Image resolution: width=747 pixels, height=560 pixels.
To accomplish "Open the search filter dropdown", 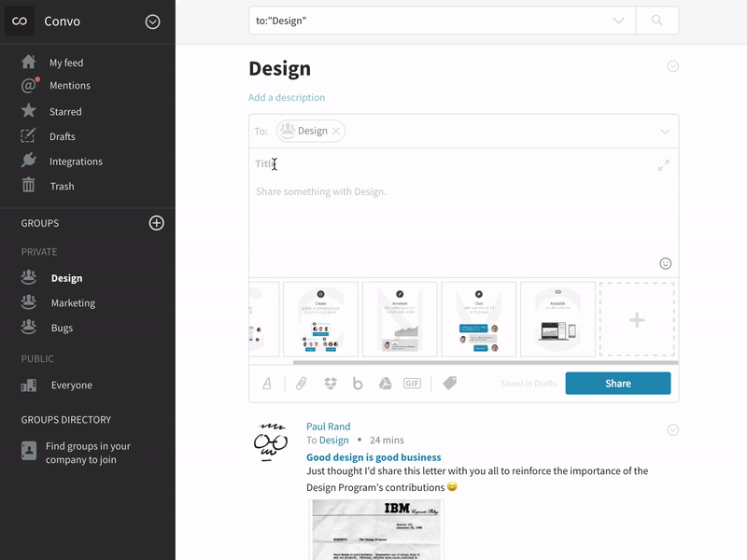I will point(619,21).
